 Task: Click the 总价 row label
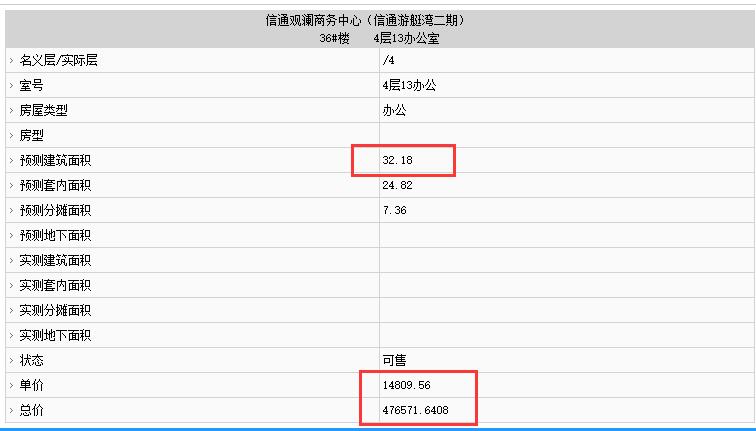pyautogui.click(x=31, y=411)
